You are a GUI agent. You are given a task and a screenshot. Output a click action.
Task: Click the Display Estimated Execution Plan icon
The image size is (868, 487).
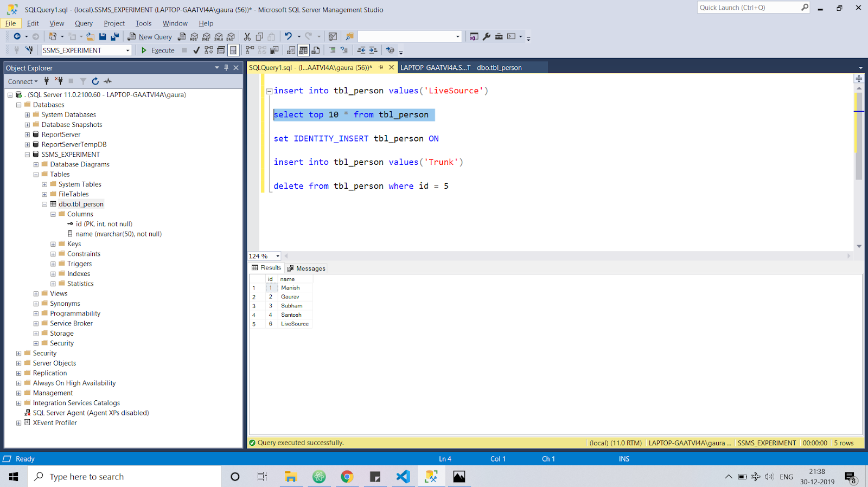coord(209,50)
